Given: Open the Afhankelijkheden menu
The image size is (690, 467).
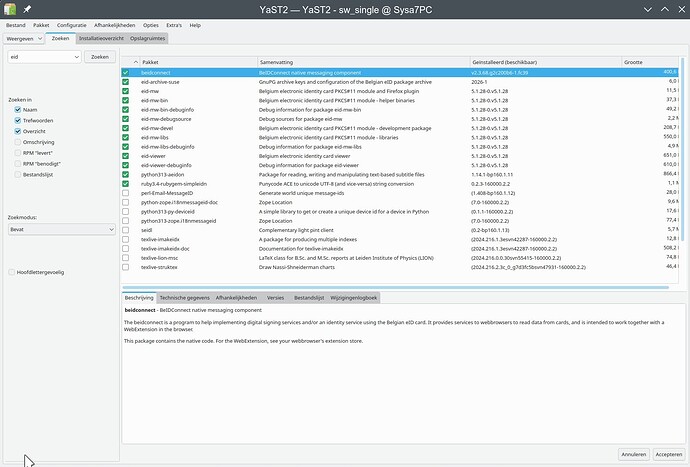Looking at the screenshot, I should 114,25.
